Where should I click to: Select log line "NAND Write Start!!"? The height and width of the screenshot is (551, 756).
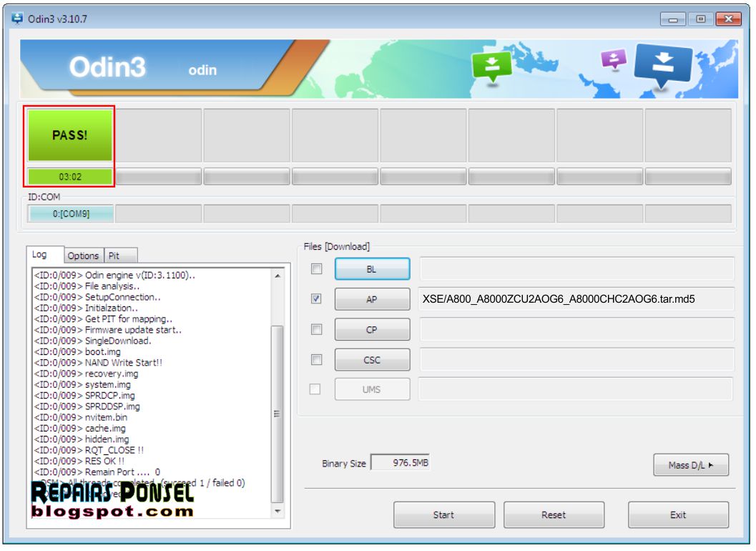[99, 363]
